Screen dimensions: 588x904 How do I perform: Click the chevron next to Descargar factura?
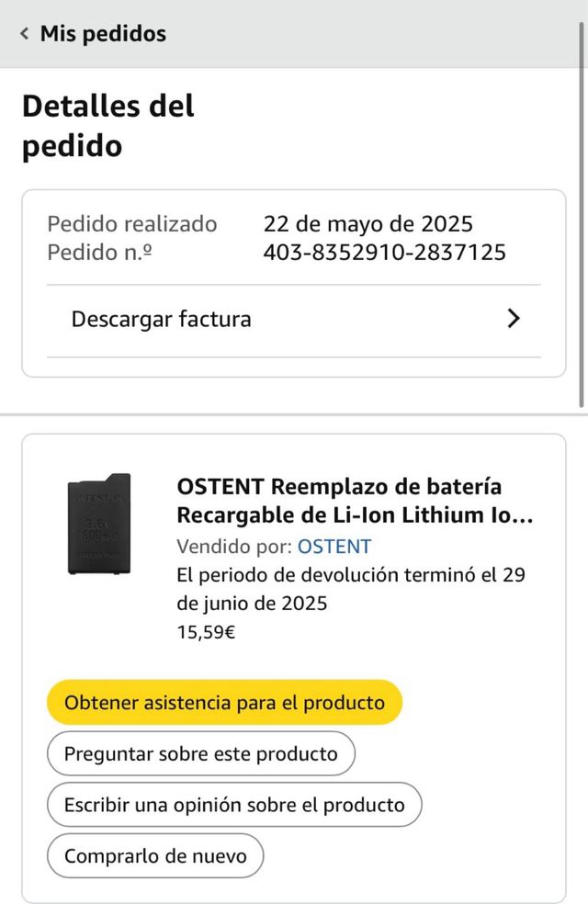coord(514,319)
